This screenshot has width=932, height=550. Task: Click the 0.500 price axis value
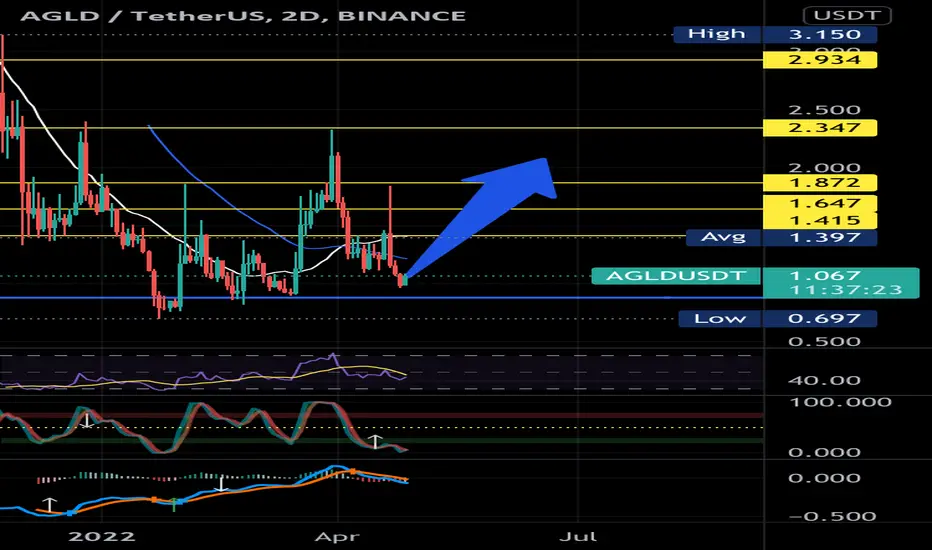click(x=824, y=342)
